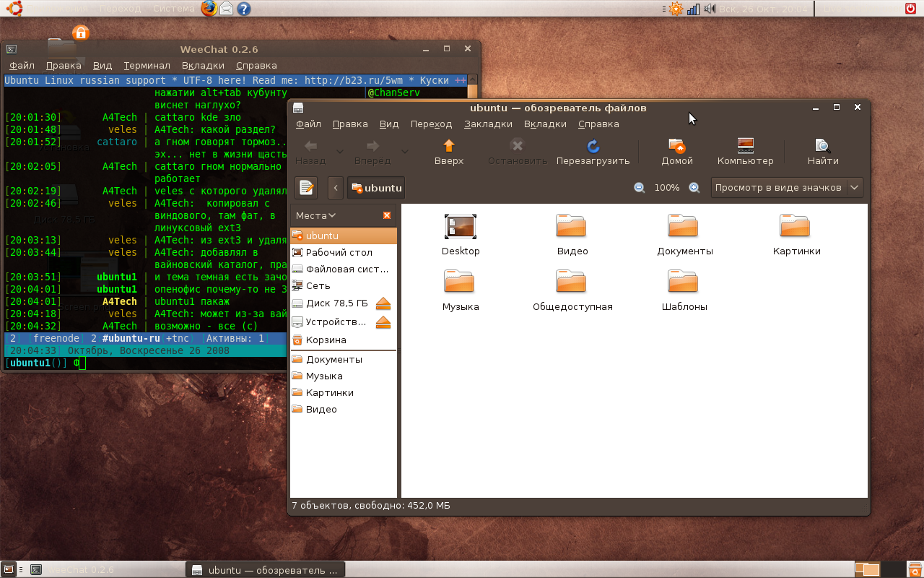Toggle text-based location entry icon
The height and width of the screenshot is (578, 924).
pyautogui.click(x=306, y=188)
